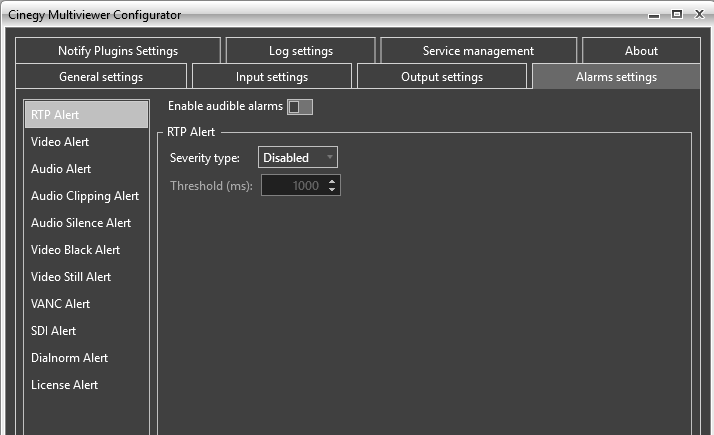
Task: Pick the Video Black Alert entry
Action: pyautogui.click(x=87, y=250)
